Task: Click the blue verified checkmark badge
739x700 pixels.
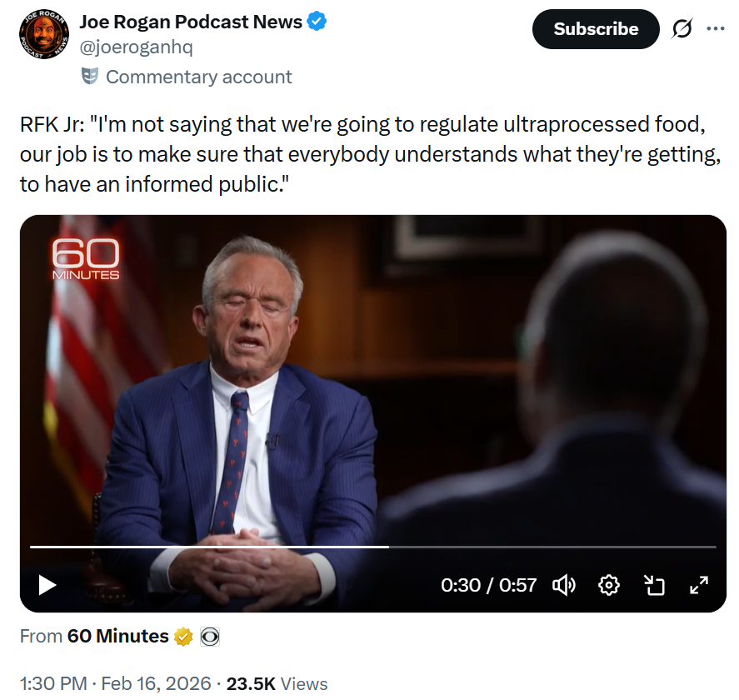Action: tap(317, 22)
